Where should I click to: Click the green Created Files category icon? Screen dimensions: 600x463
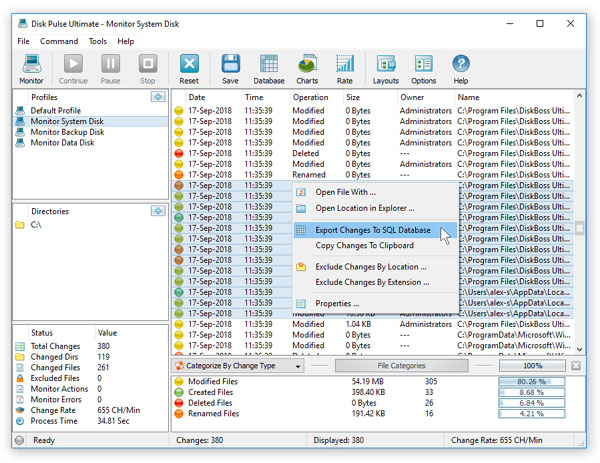tap(179, 392)
